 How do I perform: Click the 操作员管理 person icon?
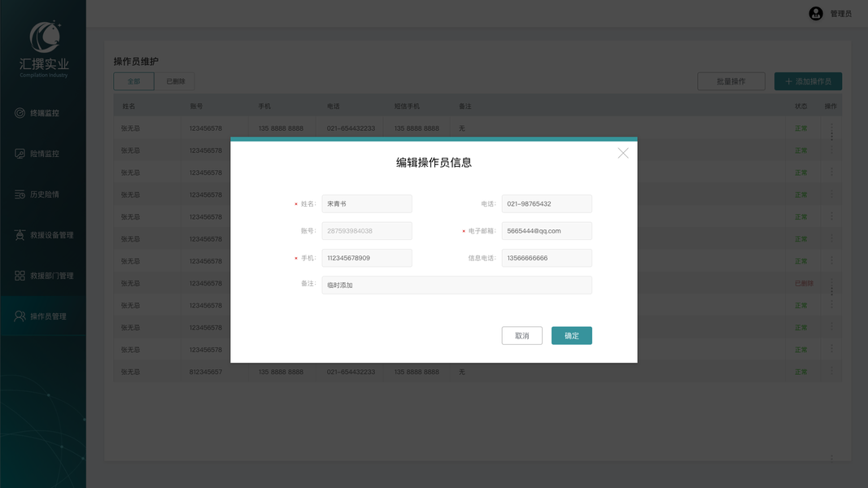pyautogui.click(x=20, y=316)
